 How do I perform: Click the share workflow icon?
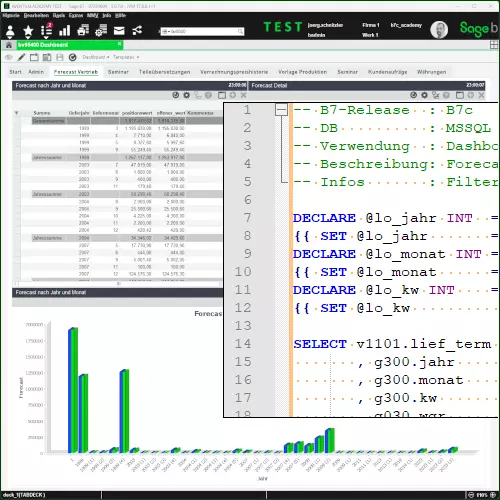click(x=137, y=31)
